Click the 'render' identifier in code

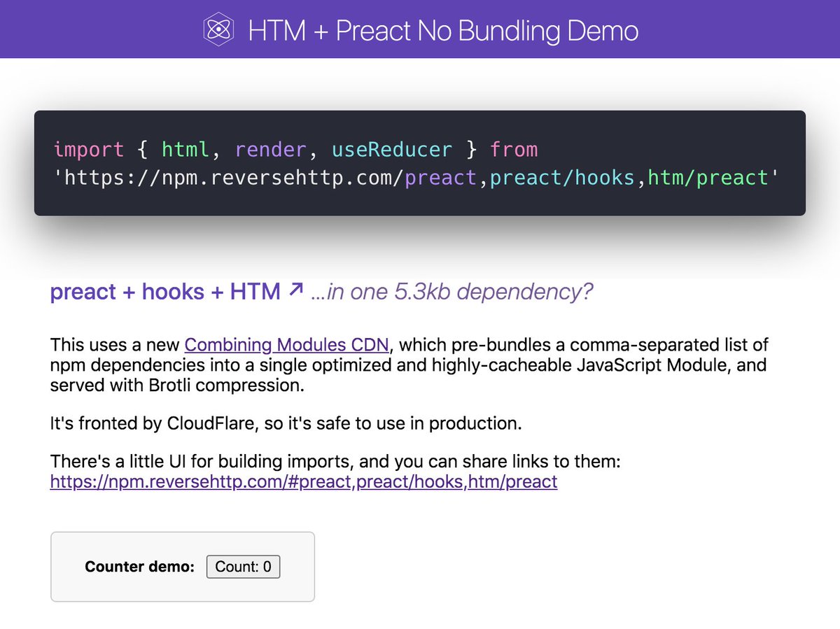click(x=270, y=150)
